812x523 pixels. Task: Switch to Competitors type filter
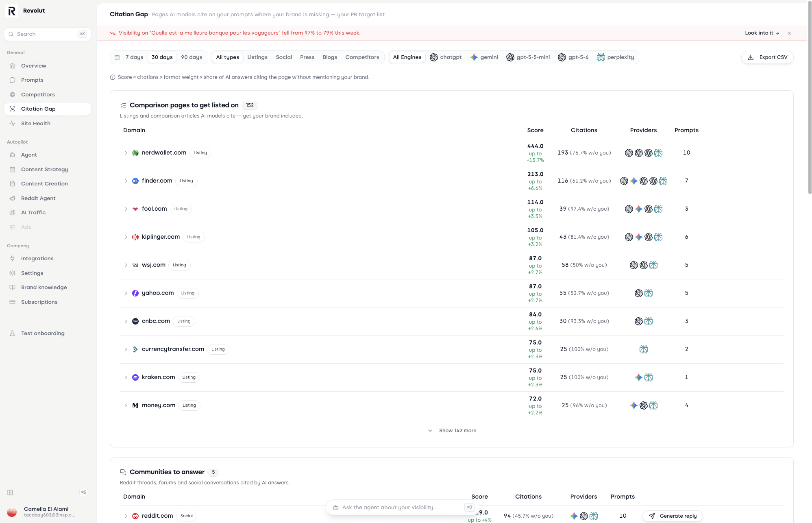click(x=362, y=57)
